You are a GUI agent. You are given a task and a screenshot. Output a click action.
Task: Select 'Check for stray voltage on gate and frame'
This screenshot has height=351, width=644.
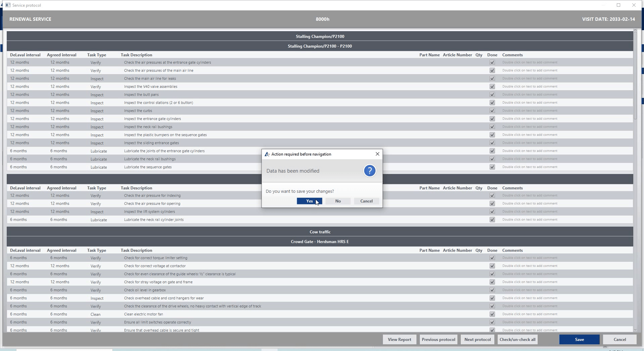pos(158,282)
